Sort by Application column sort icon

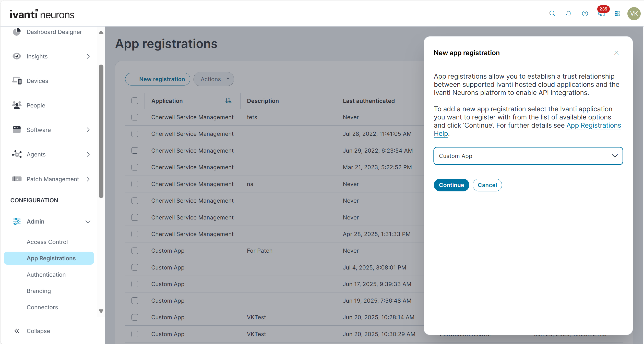(228, 101)
